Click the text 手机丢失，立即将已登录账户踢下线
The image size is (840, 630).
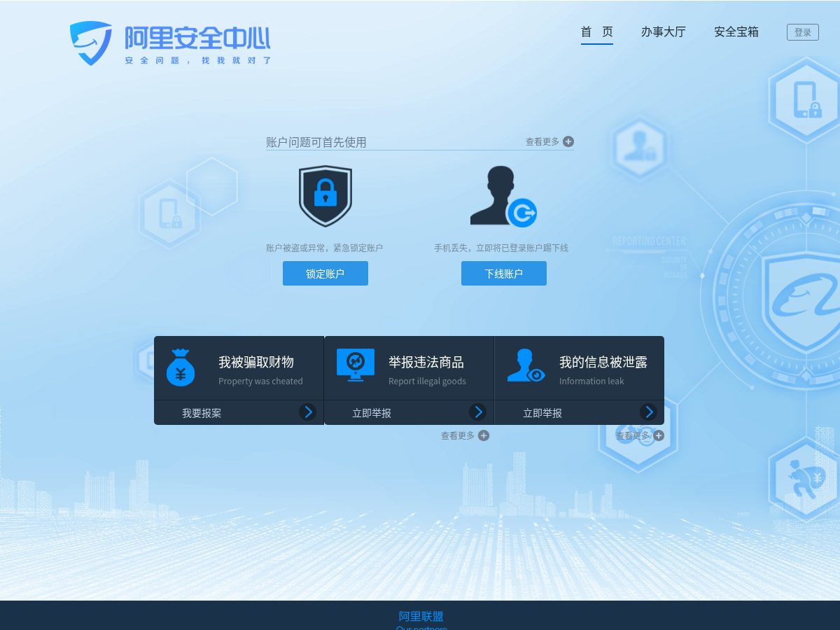click(x=501, y=248)
